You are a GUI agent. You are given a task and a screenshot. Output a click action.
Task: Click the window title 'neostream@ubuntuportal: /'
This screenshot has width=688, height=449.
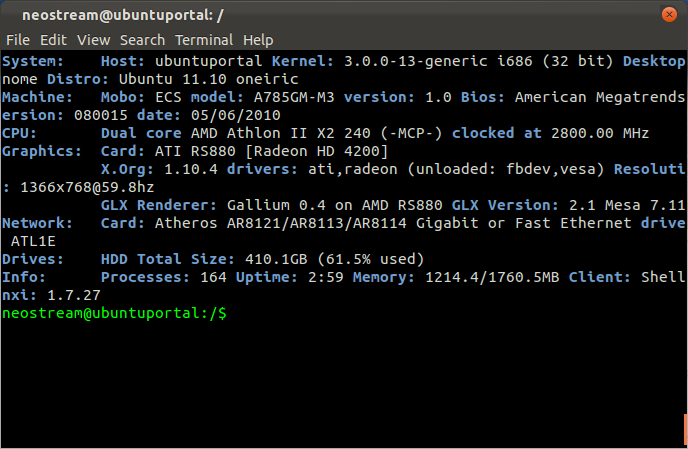click(123, 15)
